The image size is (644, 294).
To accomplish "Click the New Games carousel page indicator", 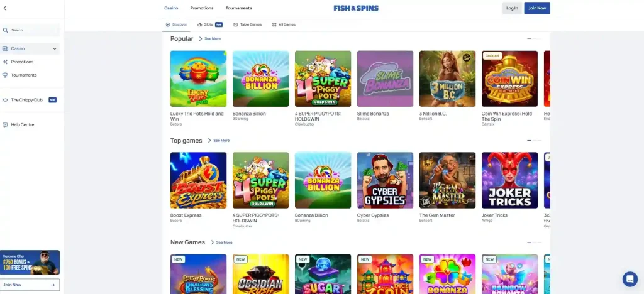I will 535,242.
